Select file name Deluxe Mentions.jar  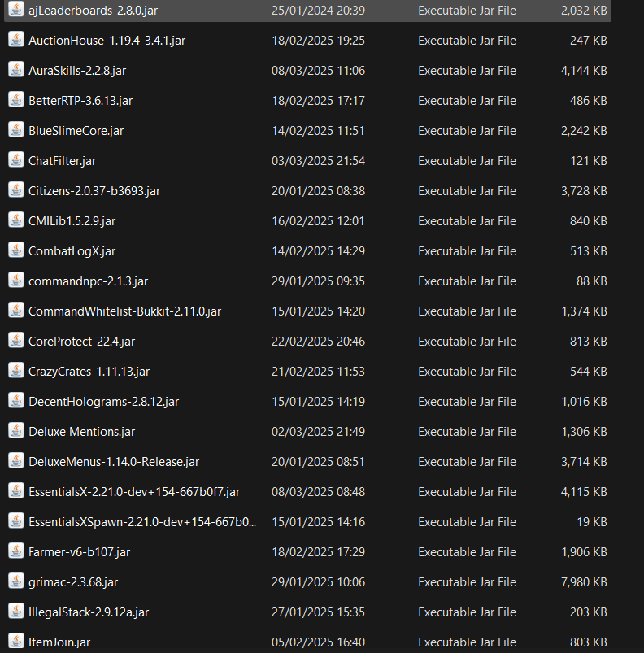click(82, 432)
